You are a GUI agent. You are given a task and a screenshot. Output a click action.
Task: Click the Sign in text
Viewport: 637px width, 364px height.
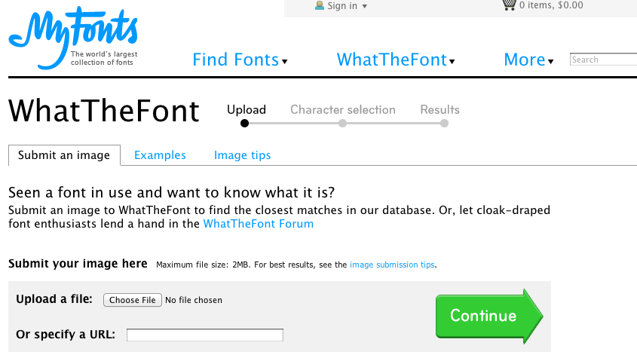(342, 6)
